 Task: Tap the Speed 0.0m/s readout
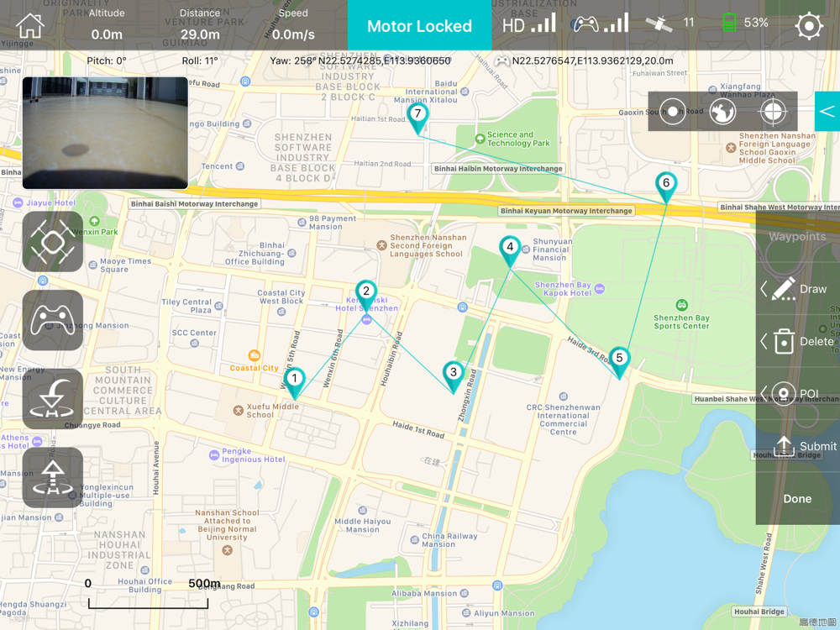293,24
